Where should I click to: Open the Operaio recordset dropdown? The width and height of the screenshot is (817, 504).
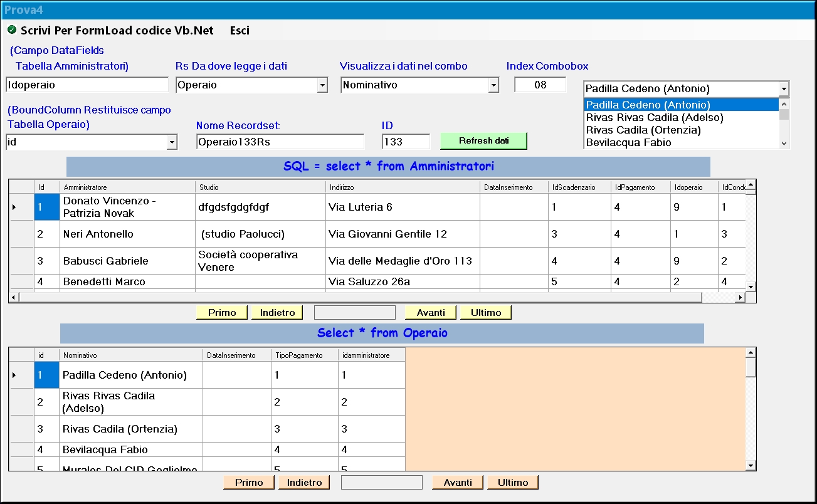coord(322,85)
